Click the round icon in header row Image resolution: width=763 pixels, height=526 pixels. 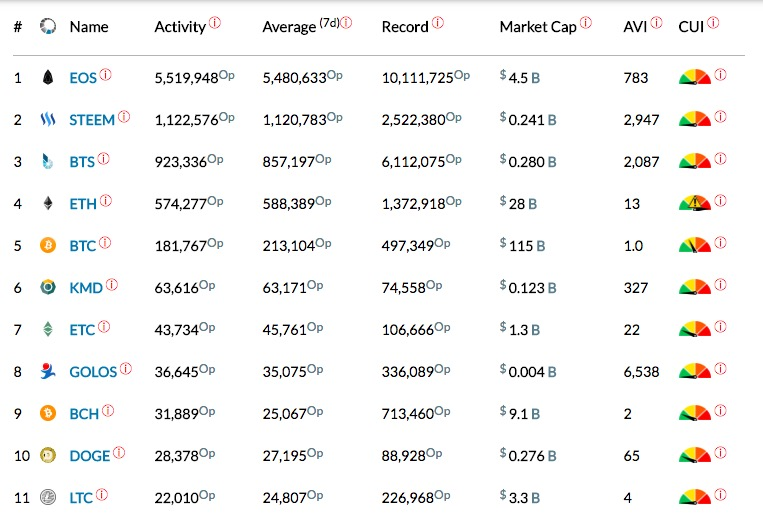point(47,27)
